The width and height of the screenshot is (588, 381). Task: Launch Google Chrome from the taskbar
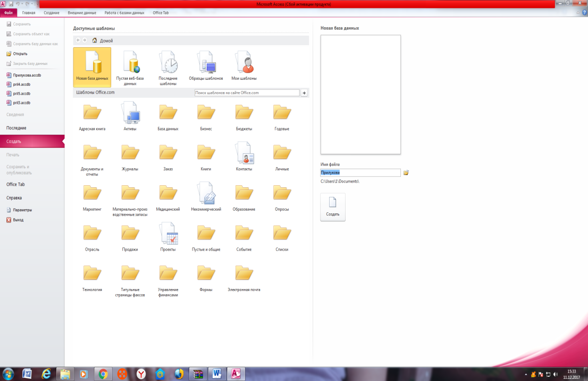(x=103, y=374)
